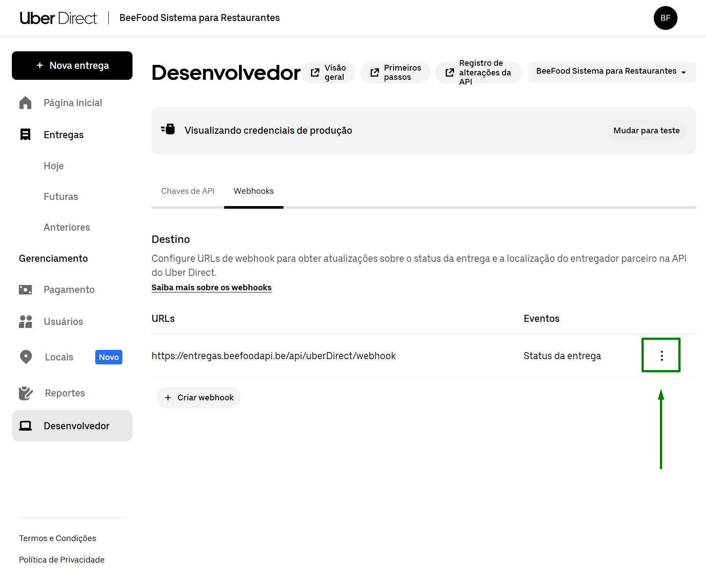Open Saiba mais sobre os webhooks link

tap(211, 287)
